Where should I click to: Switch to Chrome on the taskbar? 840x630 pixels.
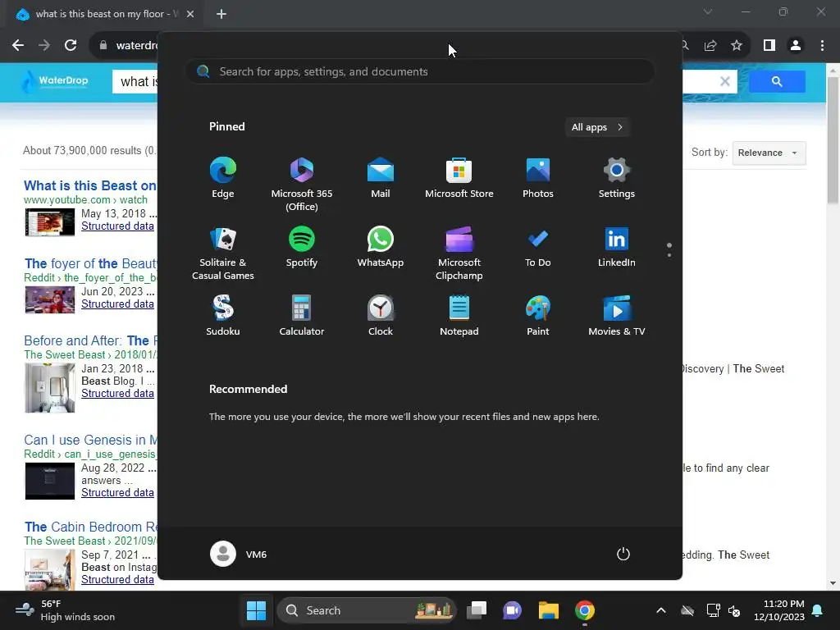click(x=584, y=610)
